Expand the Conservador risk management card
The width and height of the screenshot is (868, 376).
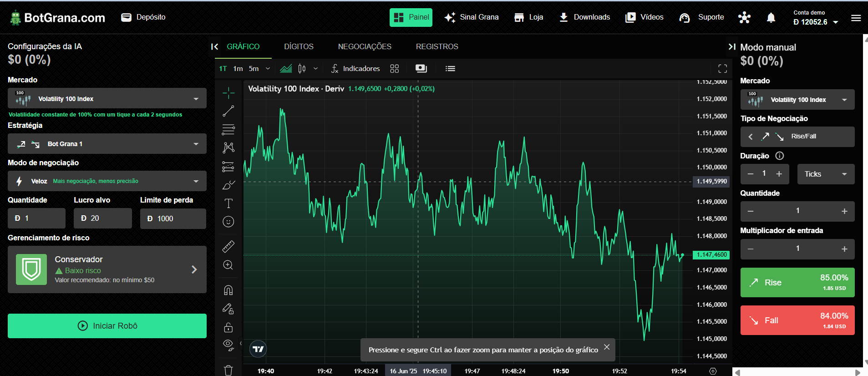(x=107, y=269)
